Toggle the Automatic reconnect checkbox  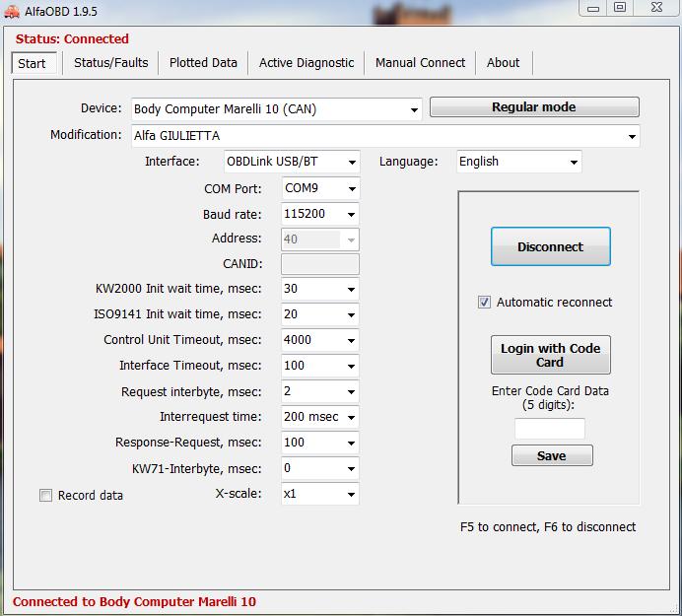484,302
